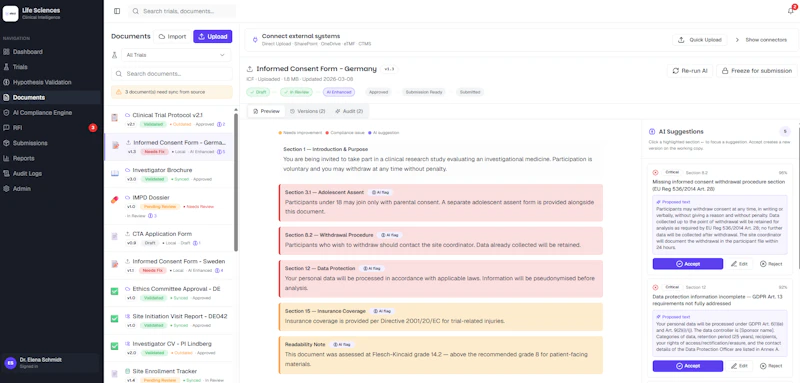Select Site Enrollment Tracker document
Image resolution: width=800 pixels, height=383 pixels.
[169, 374]
